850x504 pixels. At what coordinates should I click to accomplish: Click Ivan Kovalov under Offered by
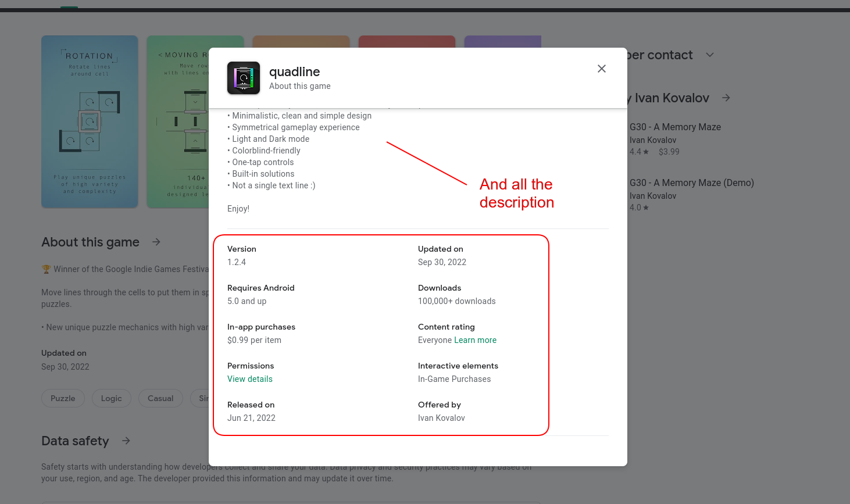(441, 418)
